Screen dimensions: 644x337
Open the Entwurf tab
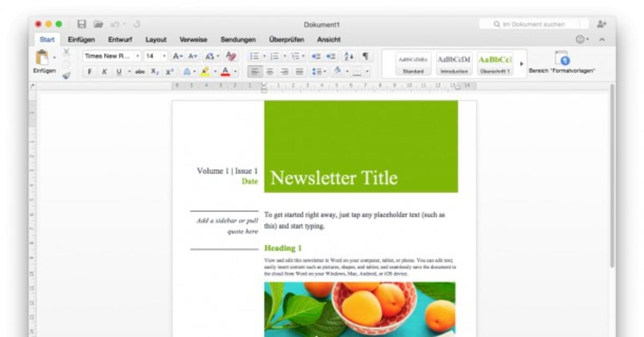[x=120, y=40]
